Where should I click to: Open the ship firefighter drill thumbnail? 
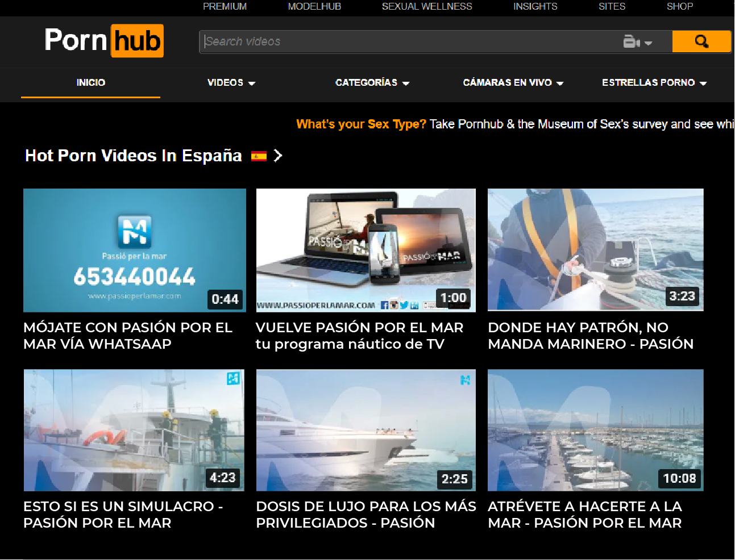tap(134, 431)
